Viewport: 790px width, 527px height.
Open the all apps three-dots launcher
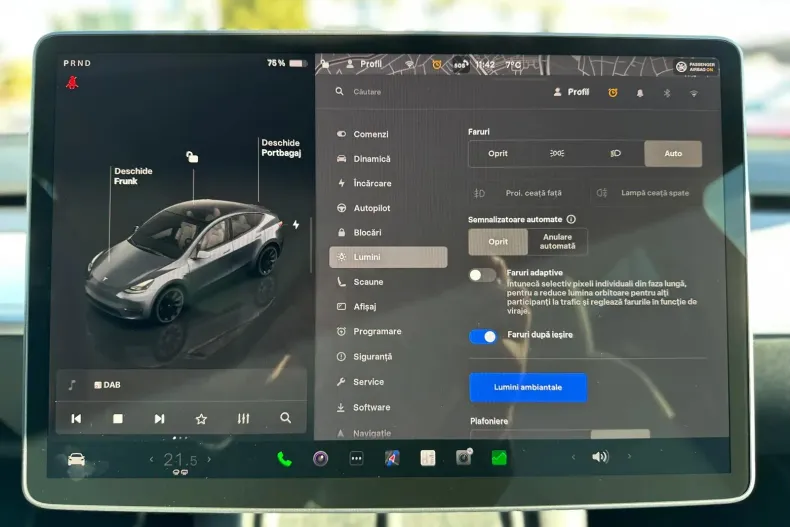(356, 458)
